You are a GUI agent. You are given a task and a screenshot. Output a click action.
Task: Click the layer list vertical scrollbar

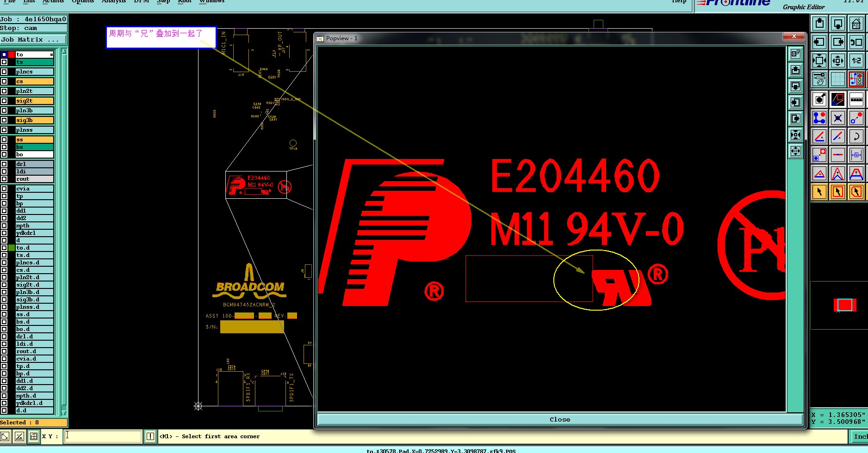click(64, 232)
